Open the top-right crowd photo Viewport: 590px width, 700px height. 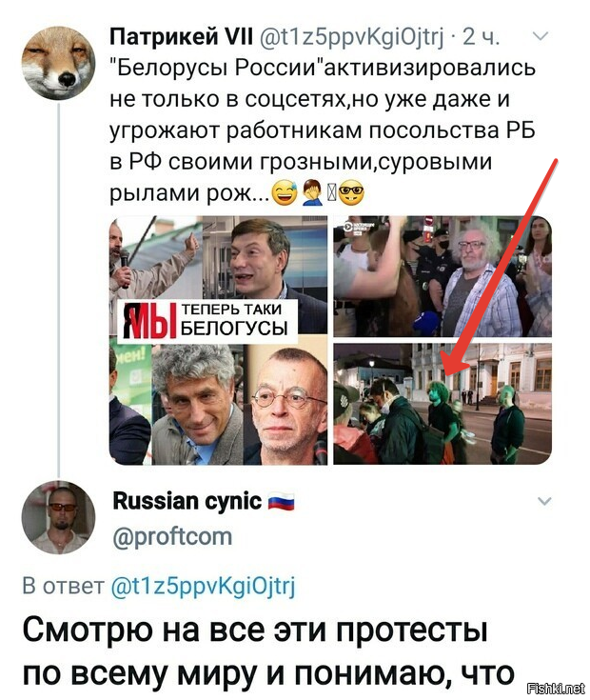442,276
